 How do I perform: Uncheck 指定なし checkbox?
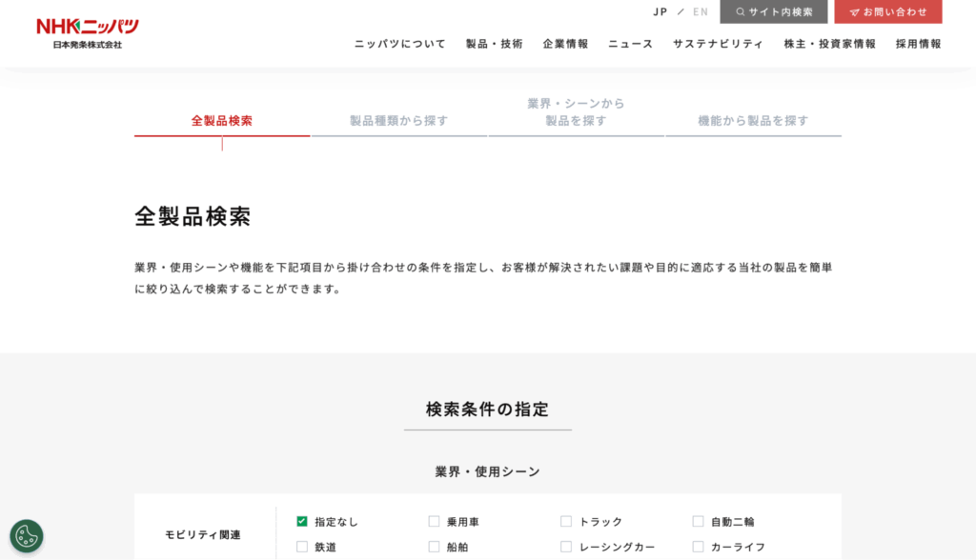(x=302, y=522)
